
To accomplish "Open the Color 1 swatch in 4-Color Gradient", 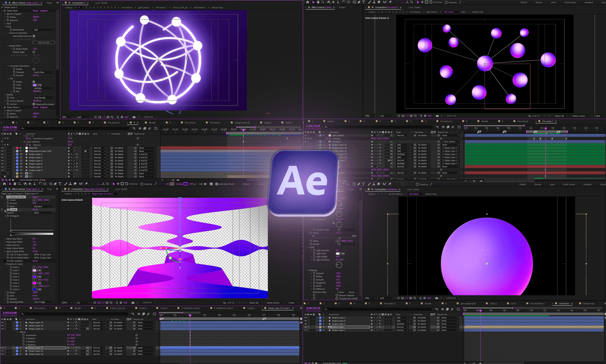I will coord(35,271).
